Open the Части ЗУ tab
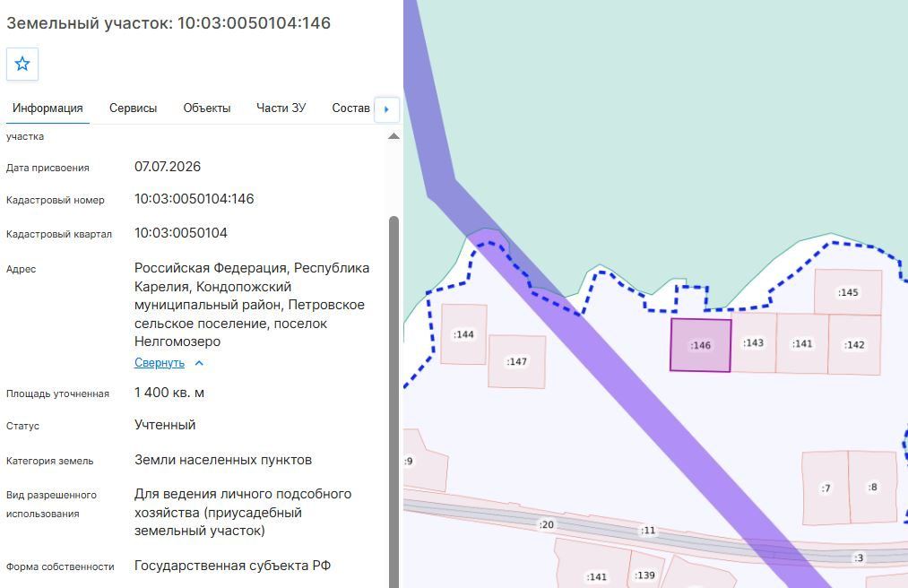Image resolution: width=908 pixels, height=588 pixels. click(281, 108)
